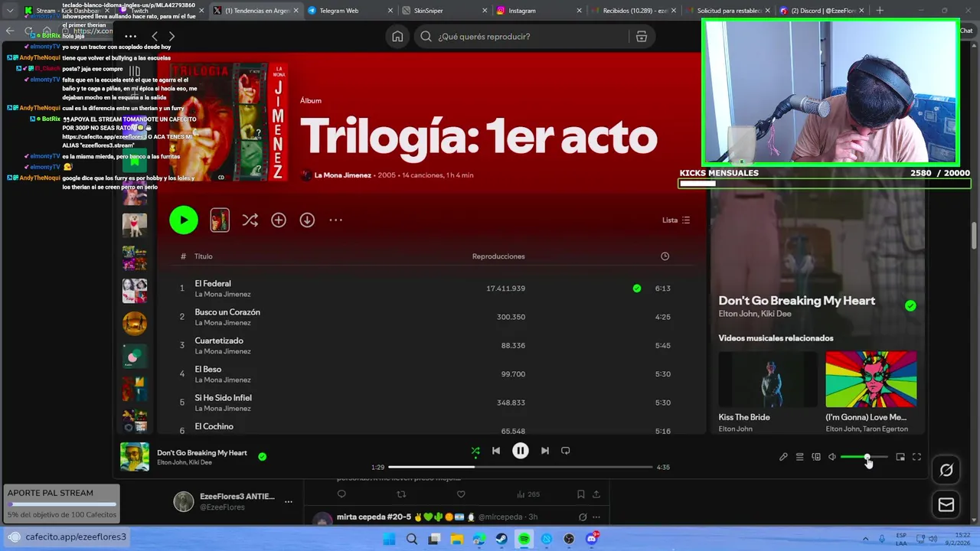The width and height of the screenshot is (980, 551).
Task: Open the Lista view options dropdown
Action: (676, 220)
